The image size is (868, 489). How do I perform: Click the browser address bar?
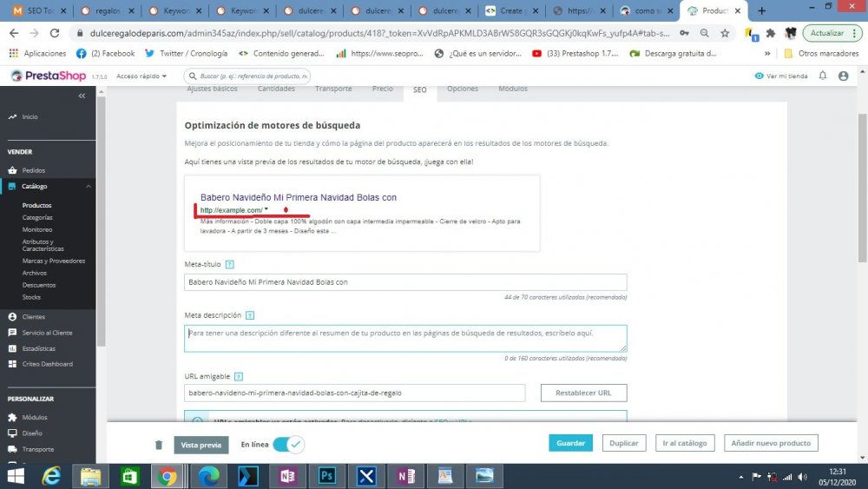[379, 33]
